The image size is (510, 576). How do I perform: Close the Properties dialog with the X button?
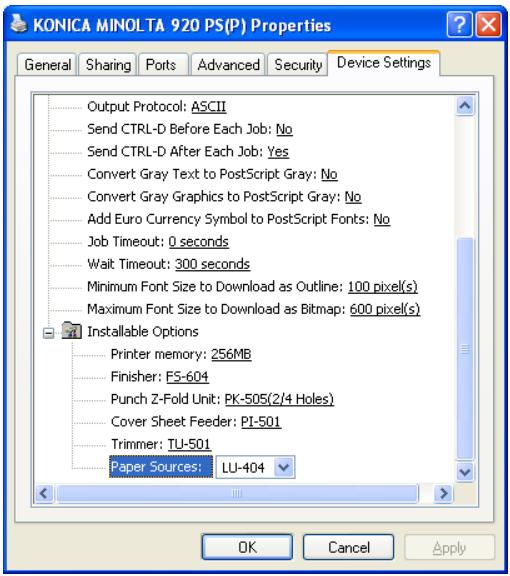pyautogui.click(x=488, y=24)
